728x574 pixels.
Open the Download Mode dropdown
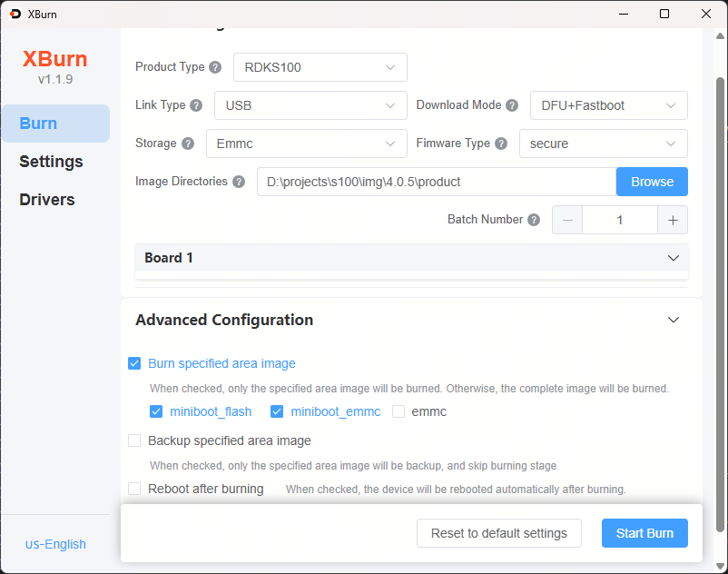pyautogui.click(x=608, y=105)
